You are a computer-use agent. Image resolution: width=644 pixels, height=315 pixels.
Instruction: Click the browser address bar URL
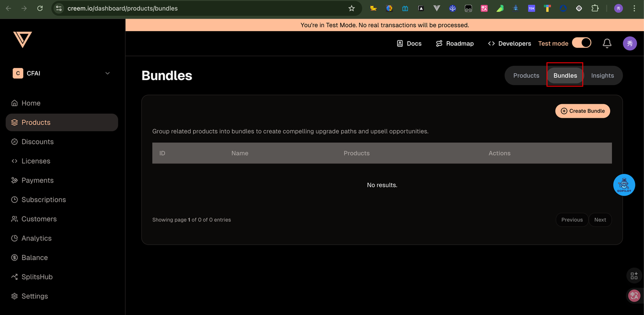(201, 9)
